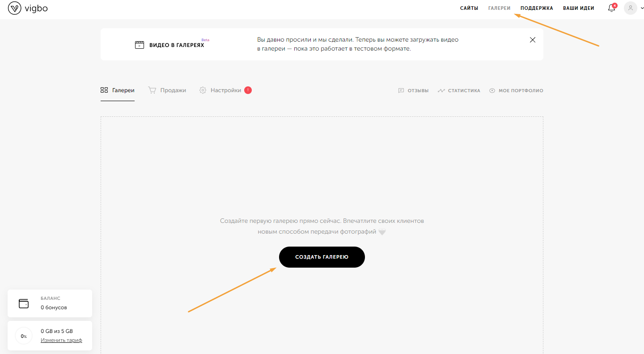Click the grid icon beside Галереи tab

pyautogui.click(x=104, y=90)
